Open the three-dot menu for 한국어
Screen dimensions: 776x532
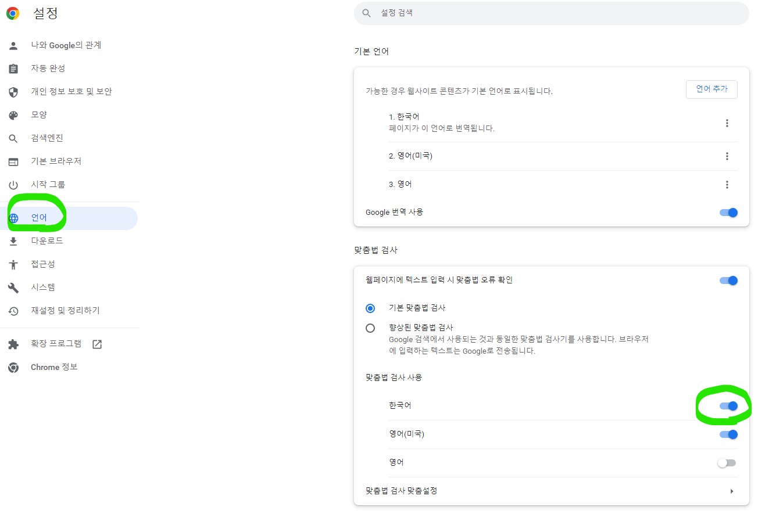pos(727,123)
